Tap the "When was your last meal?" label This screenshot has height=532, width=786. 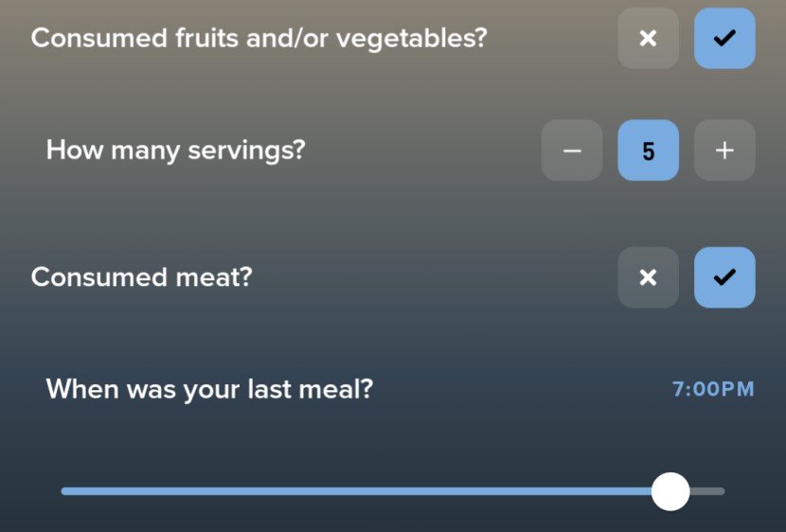(x=209, y=389)
